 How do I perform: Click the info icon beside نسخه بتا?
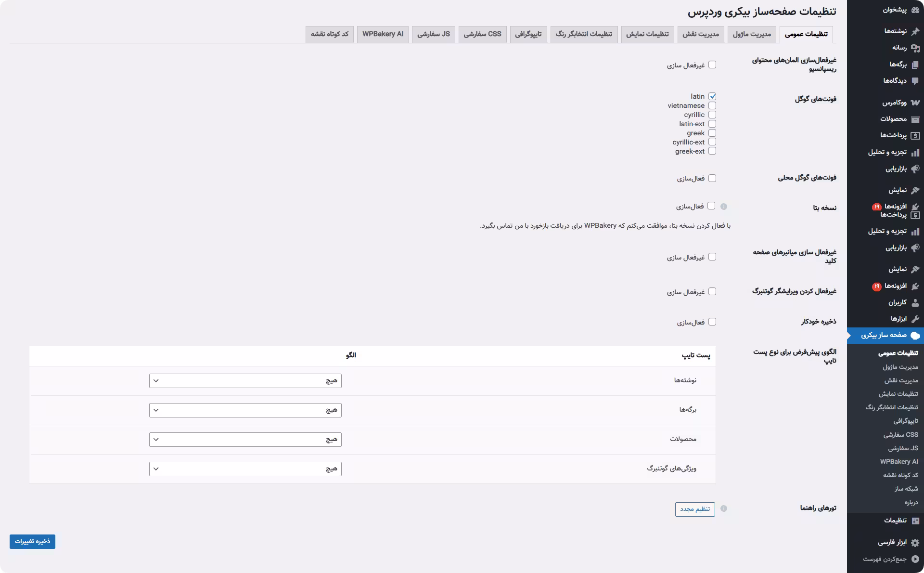(x=724, y=207)
